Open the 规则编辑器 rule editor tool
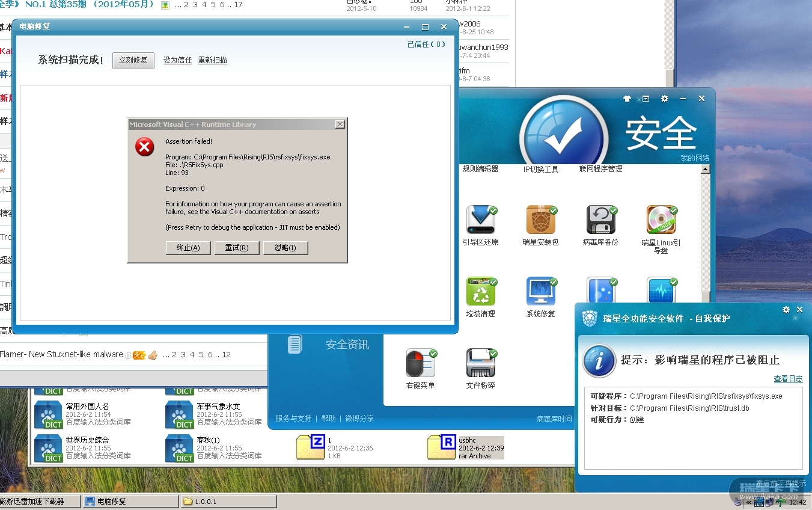Viewport: 812px width, 510px height. 480,169
